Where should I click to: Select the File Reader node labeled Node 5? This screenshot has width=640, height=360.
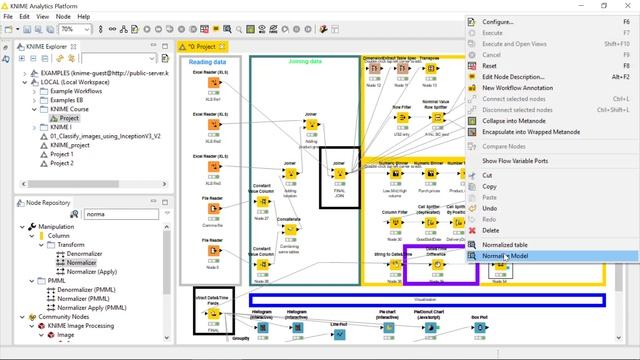click(x=213, y=251)
